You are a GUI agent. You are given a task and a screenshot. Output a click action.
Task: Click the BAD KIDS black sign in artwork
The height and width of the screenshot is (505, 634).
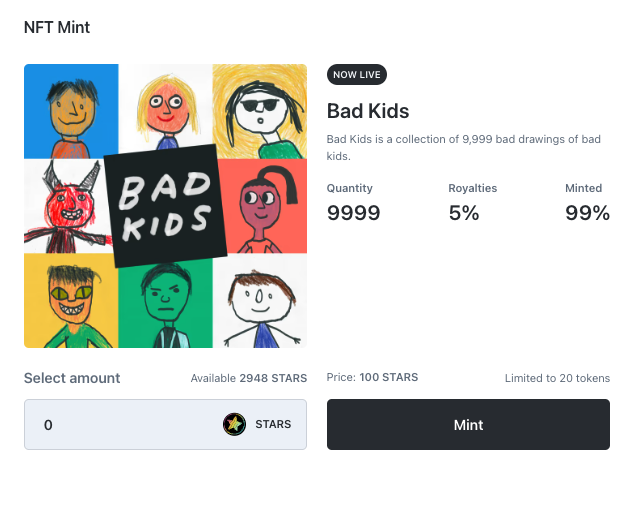point(165,205)
